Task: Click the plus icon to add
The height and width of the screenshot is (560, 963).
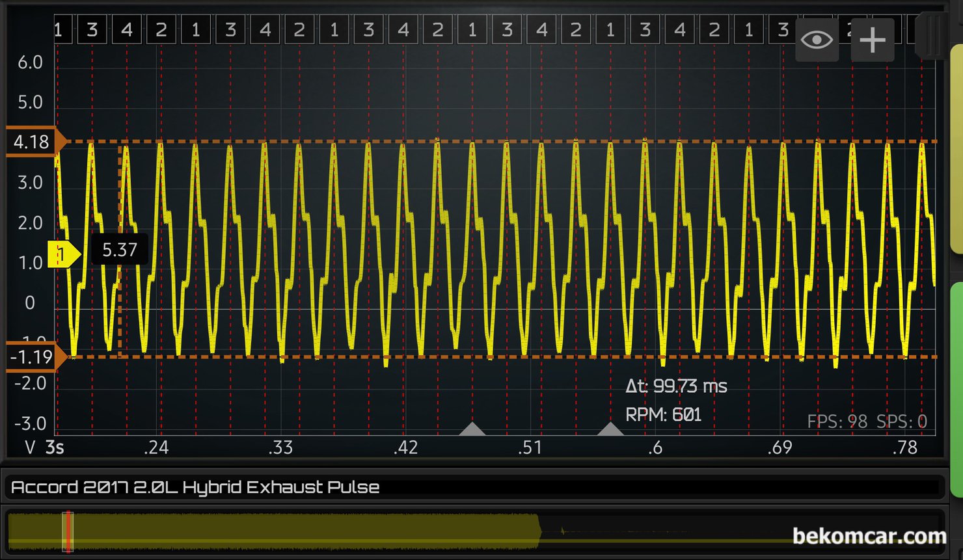Action: [x=872, y=40]
